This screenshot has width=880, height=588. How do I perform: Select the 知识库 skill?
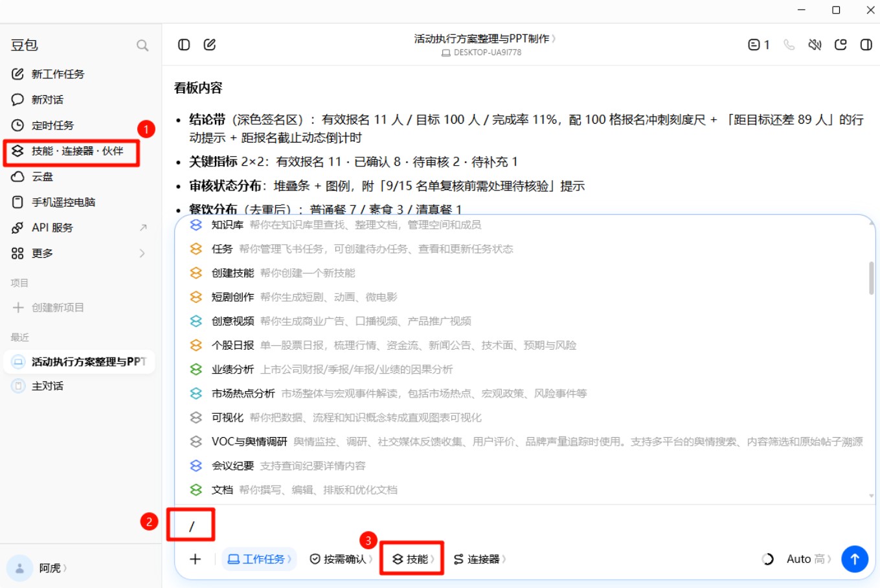coord(525,225)
